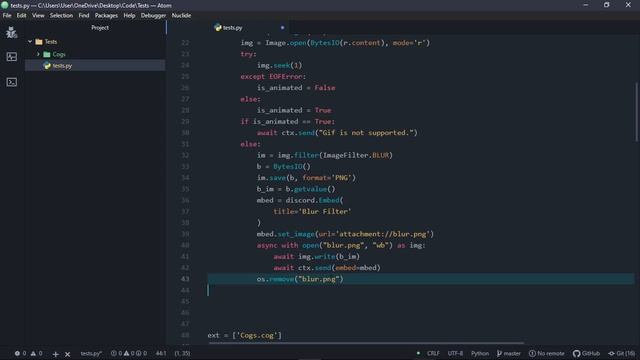This screenshot has height=360, width=640.
Task: Open the Git (16) panel from status bar
Action: pyautogui.click(x=622, y=353)
